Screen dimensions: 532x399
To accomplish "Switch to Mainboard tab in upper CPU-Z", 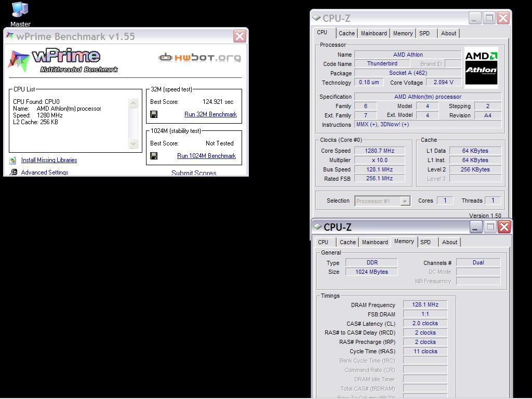I will point(374,33).
